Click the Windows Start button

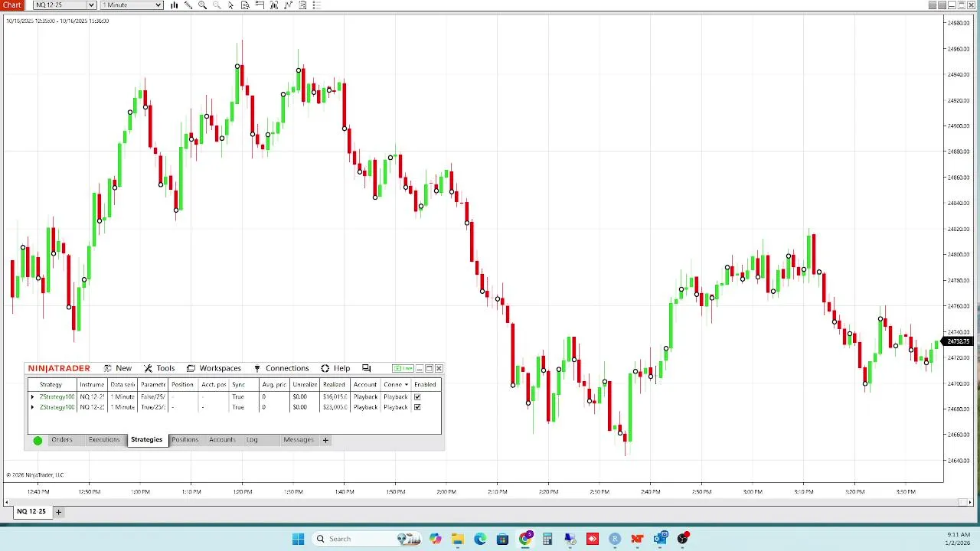(x=298, y=539)
